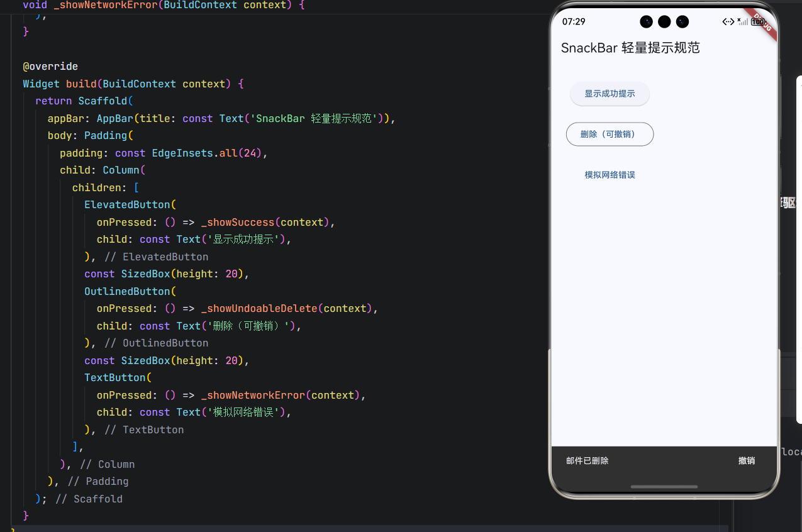Tap the home gesture bar at phone bottom
Screen dimensions: 802x532
click(x=664, y=487)
